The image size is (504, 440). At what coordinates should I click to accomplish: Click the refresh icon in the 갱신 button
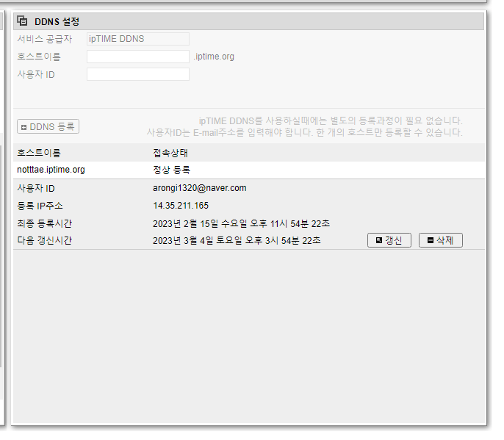(379, 240)
